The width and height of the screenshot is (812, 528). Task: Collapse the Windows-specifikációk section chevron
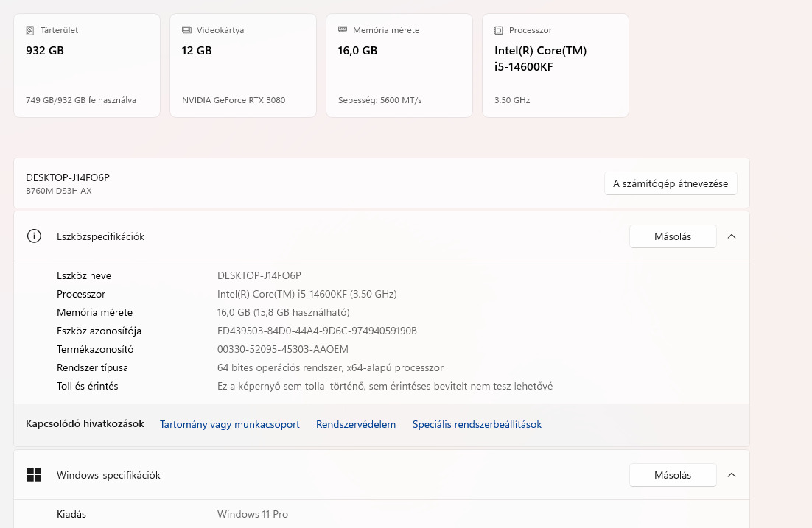pyautogui.click(x=732, y=475)
